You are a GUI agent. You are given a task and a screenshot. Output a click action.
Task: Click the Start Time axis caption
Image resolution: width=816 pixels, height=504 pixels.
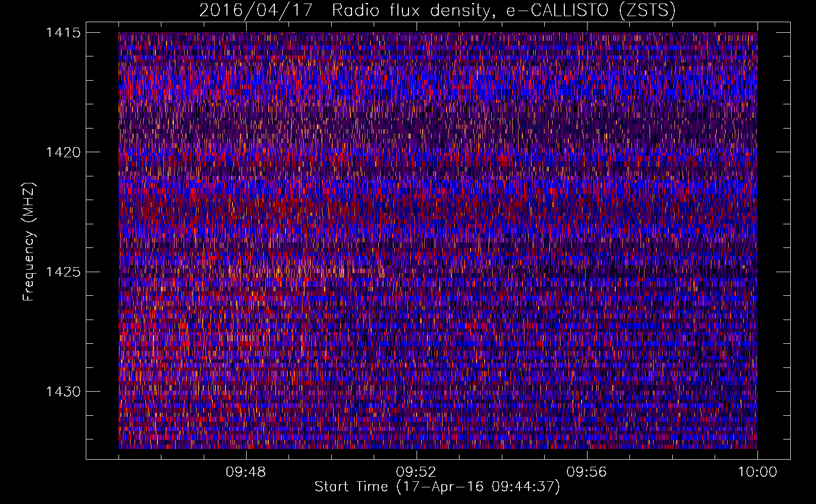[x=437, y=487]
